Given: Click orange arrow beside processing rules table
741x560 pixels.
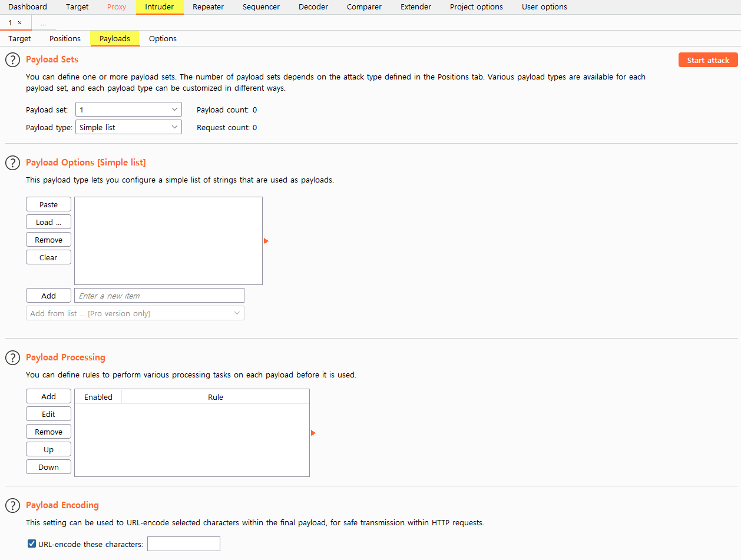Looking at the screenshot, I should point(313,433).
